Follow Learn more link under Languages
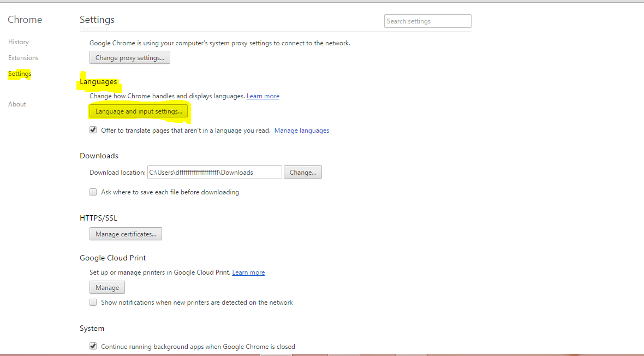 pos(263,96)
